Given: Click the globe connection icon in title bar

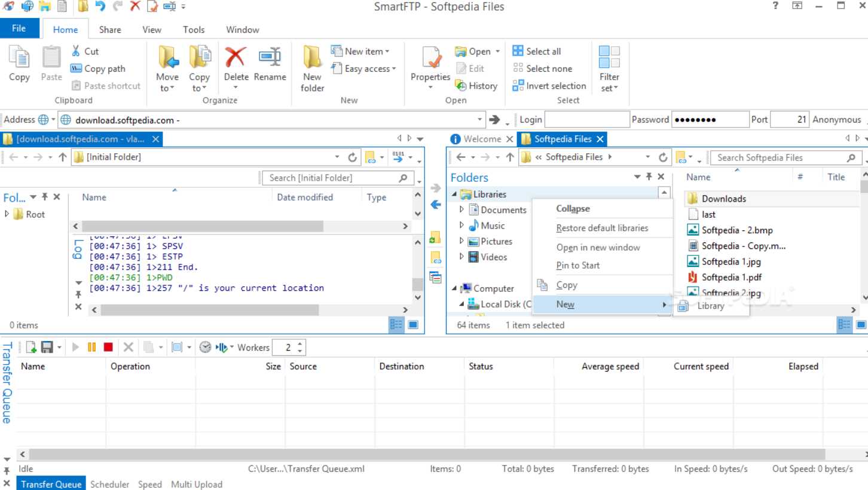Looking at the screenshot, I should 27,6.
